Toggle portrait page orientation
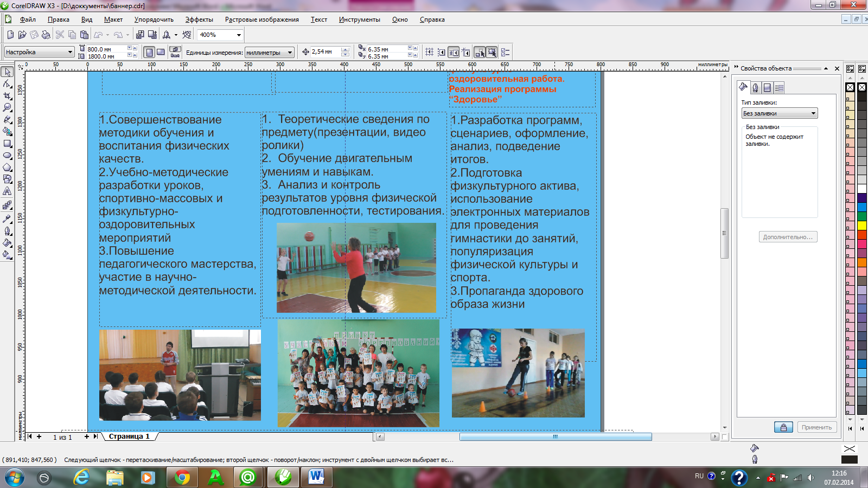The image size is (868, 488). click(x=149, y=52)
